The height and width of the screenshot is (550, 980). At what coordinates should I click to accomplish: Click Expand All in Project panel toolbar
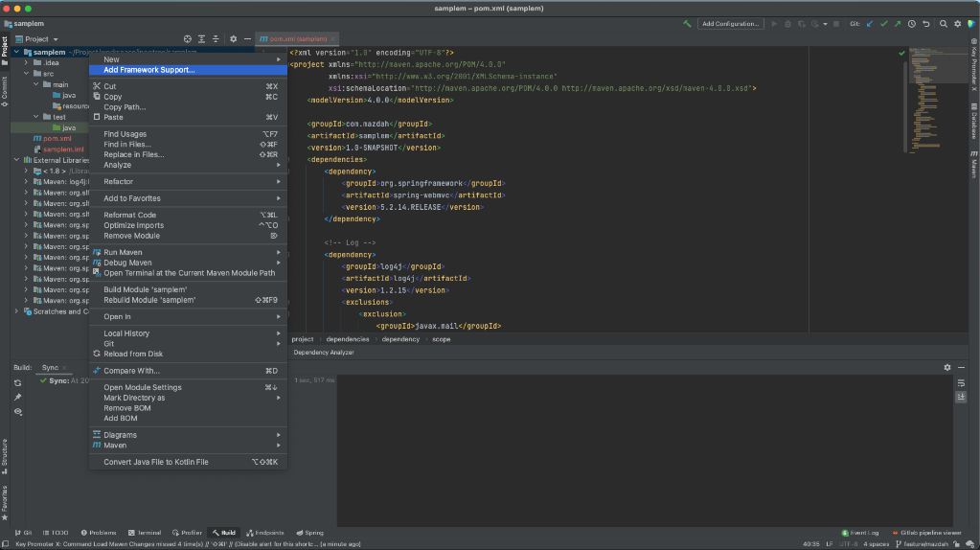pyautogui.click(x=201, y=38)
